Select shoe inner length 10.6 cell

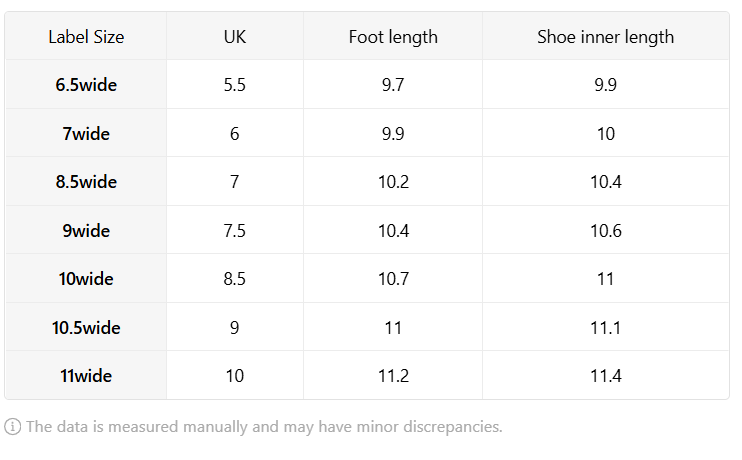click(605, 230)
